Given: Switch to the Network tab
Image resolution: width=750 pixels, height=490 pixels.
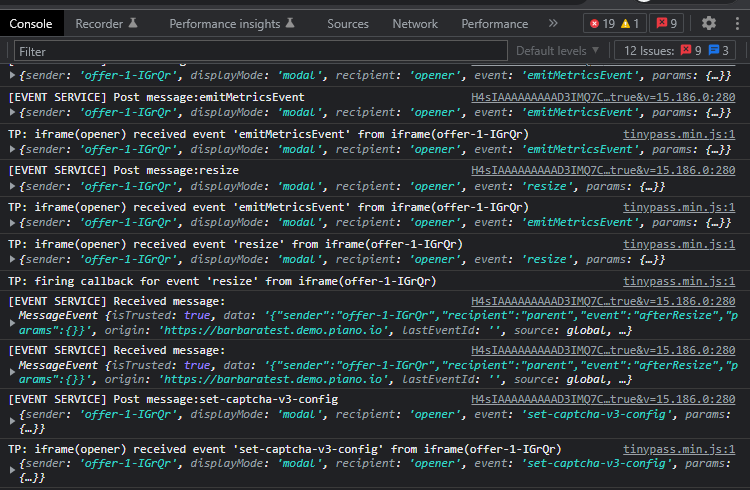Looking at the screenshot, I should point(415,23).
